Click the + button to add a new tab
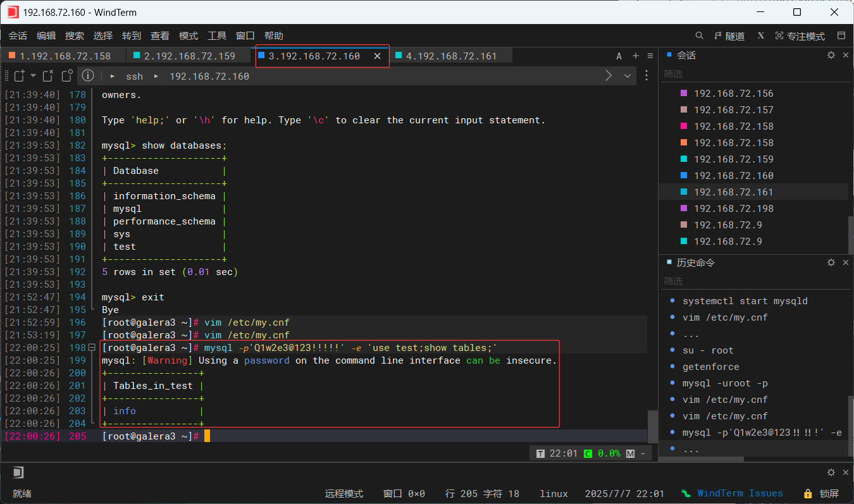The height and width of the screenshot is (504, 854). (x=635, y=56)
